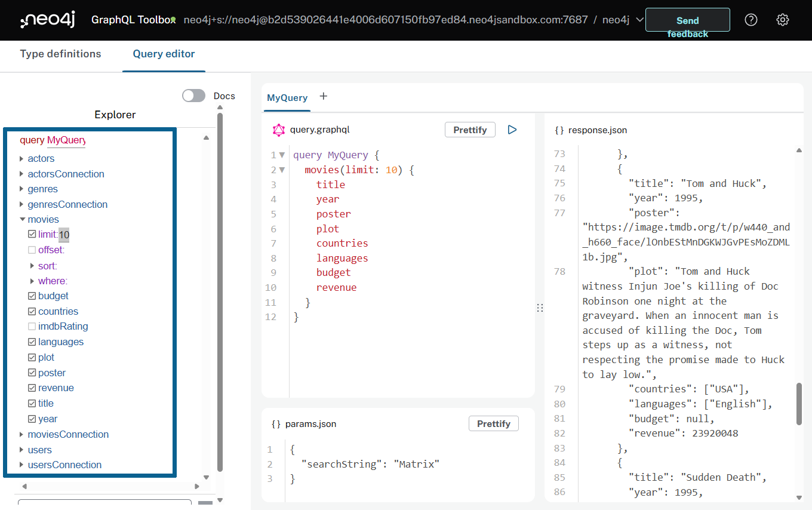Screen dimensions: 812x510
Task: Expand the actorsConnection node
Action: [x=22, y=174]
